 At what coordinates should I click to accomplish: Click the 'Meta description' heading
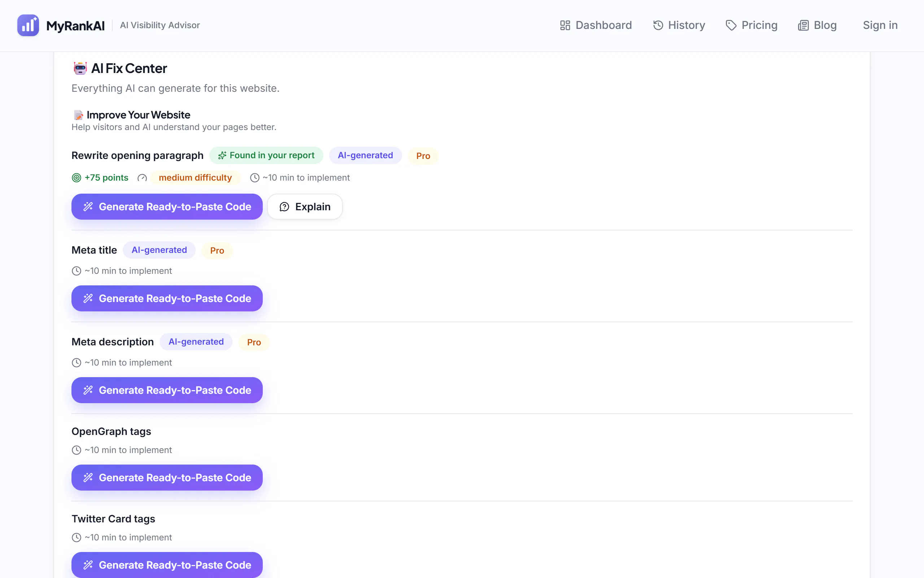tap(113, 342)
